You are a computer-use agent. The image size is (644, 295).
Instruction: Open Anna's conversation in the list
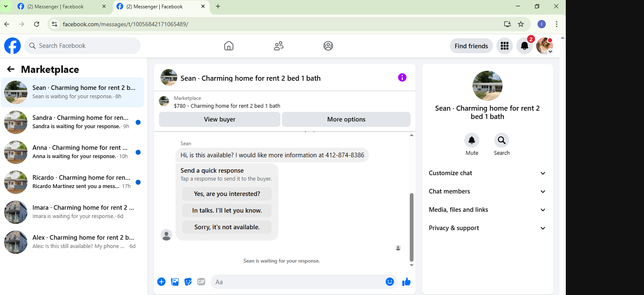pyautogui.click(x=72, y=152)
